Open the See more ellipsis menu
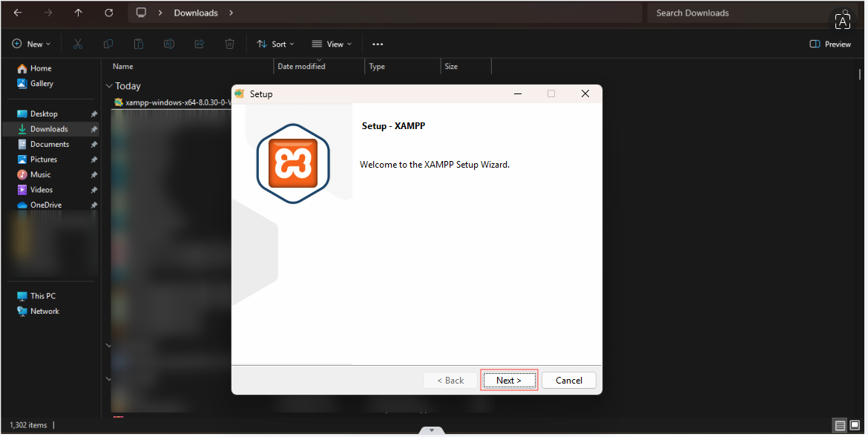 click(378, 44)
